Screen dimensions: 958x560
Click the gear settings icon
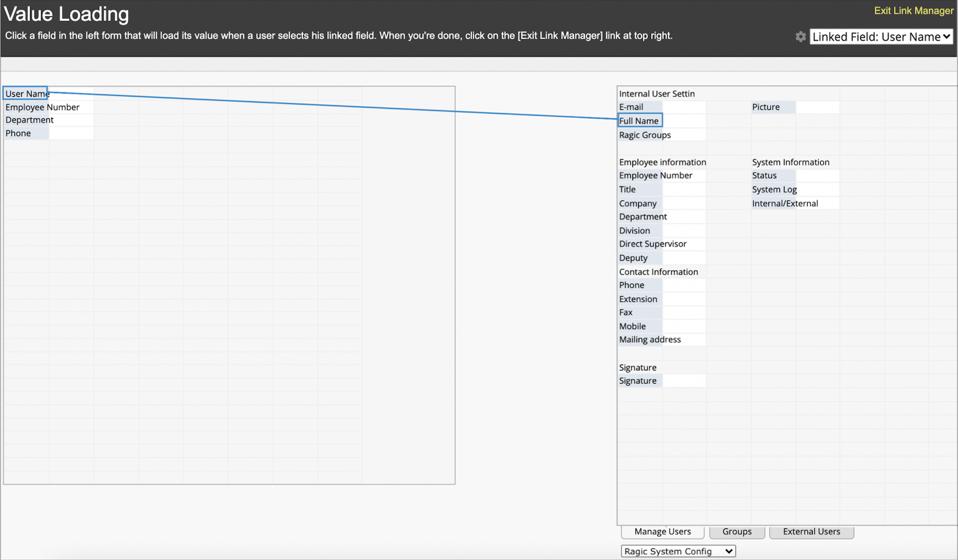click(x=800, y=37)
